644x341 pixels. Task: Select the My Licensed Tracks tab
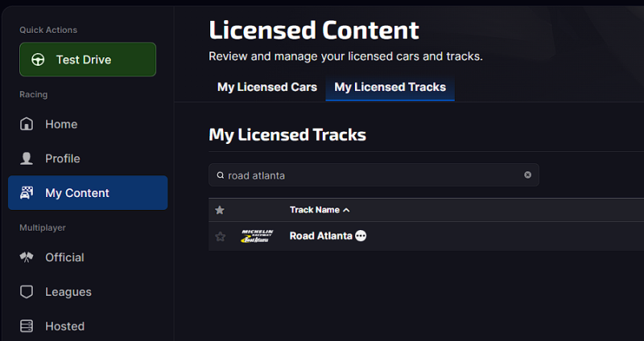(x=390, y=87)
